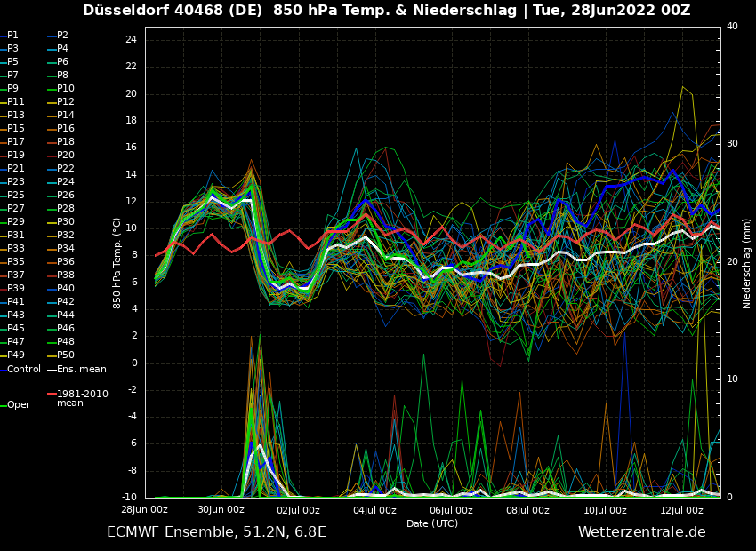Select the Oper legend entry
The height and width of the screenshot is (551, 756).
[x=18, y=404]
